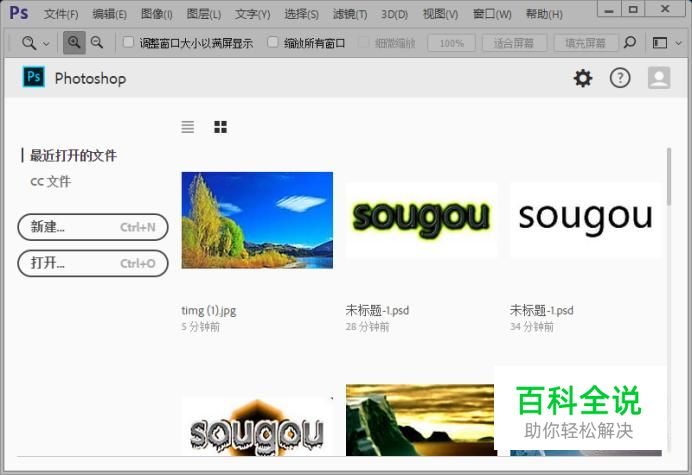The width and height of the screenshot is (692, 475).
Task: Open the 3D(D) menu
Action: pos(395,15)
